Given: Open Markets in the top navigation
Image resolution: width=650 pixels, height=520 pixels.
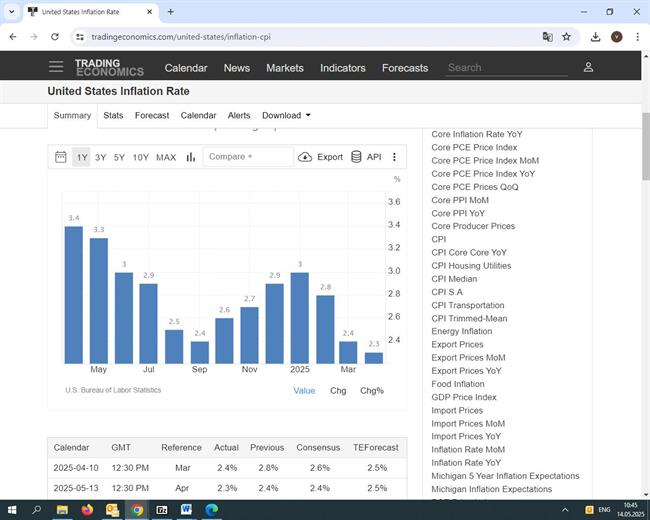Looking at the screenshot, I should point(285,68).
